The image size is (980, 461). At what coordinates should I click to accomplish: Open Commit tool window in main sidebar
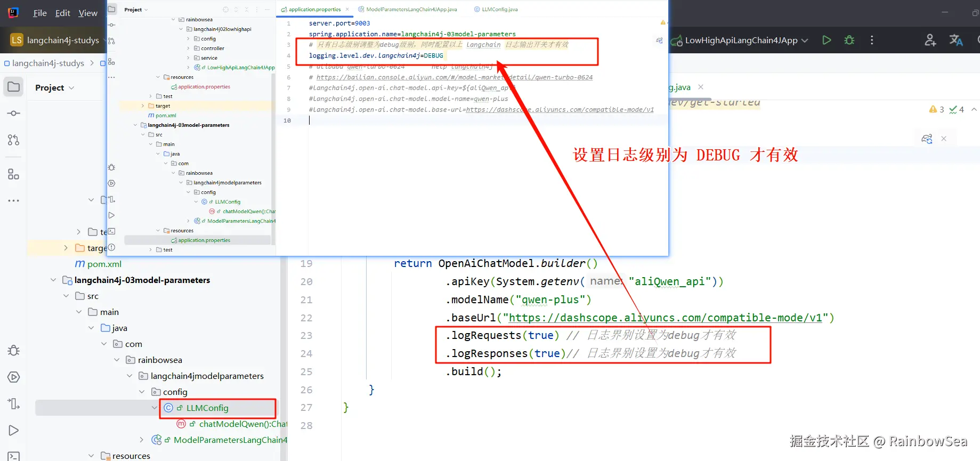point(14,114)
